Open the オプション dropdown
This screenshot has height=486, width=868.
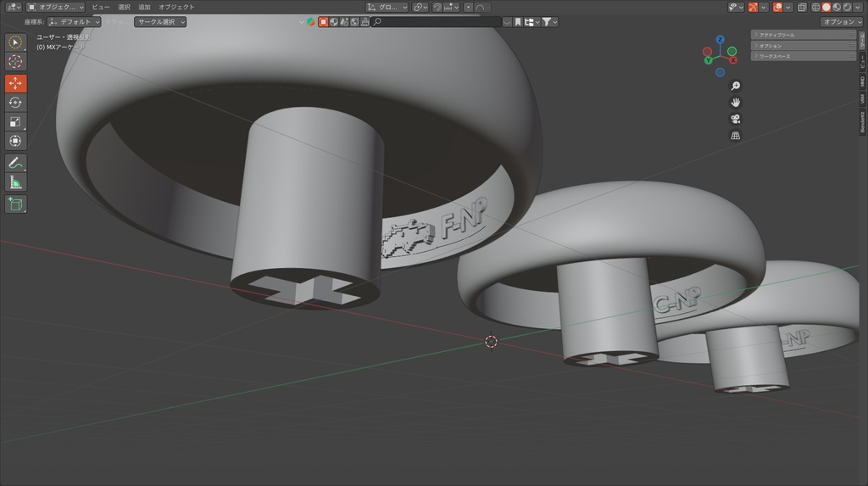coord(842,21)
